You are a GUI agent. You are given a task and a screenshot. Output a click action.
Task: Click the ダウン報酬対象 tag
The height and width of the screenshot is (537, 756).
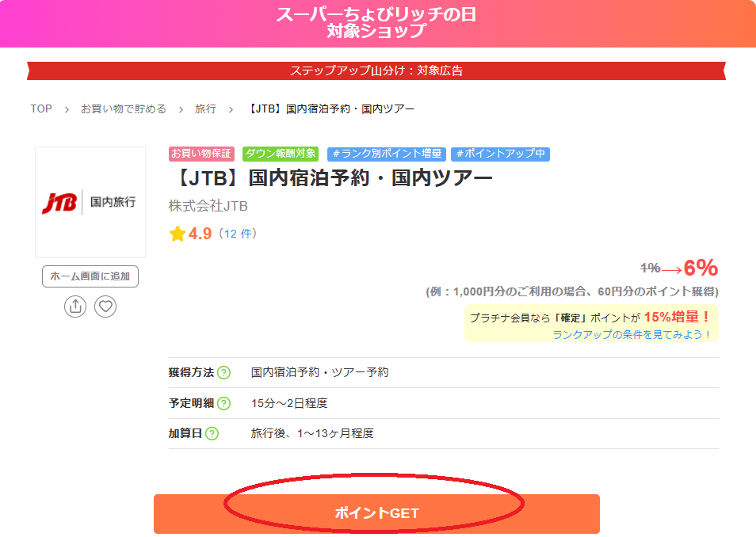[280, 154]
